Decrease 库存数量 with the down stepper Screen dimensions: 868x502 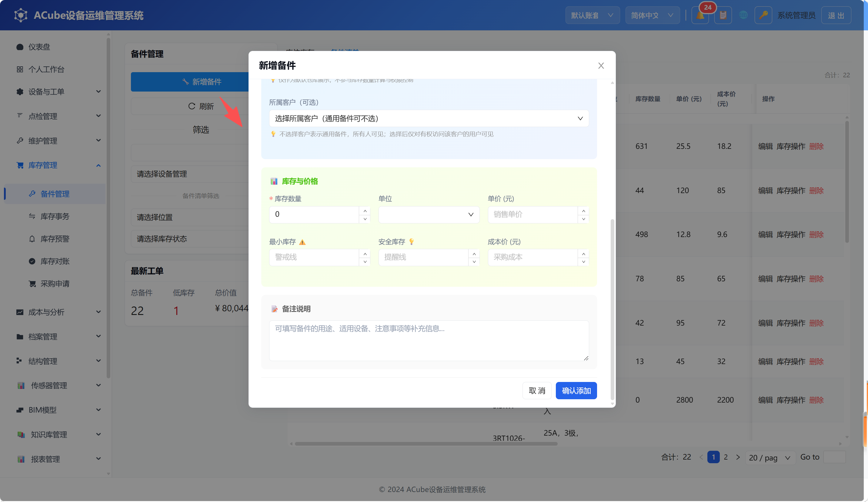(365, 219)
